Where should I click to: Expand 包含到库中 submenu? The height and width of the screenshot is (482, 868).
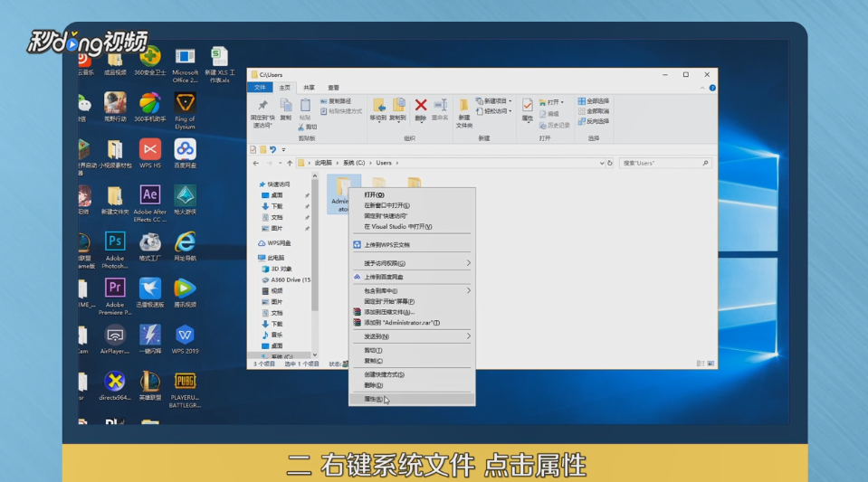point(411,290)
